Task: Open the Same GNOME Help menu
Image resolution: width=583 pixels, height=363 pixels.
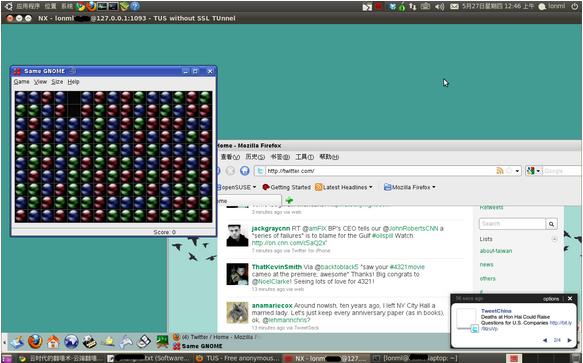Action: (x=73, y=81)
